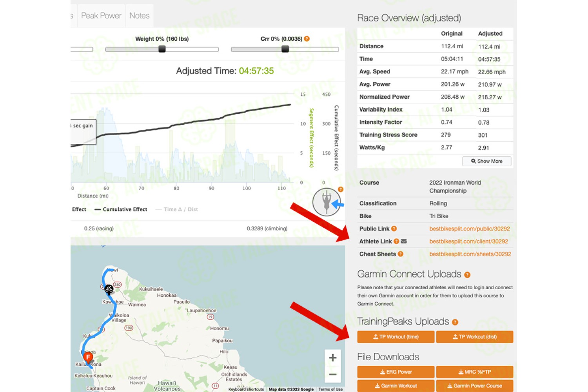Zoom out on the map

pyautogui.click(x=332, y=374)
